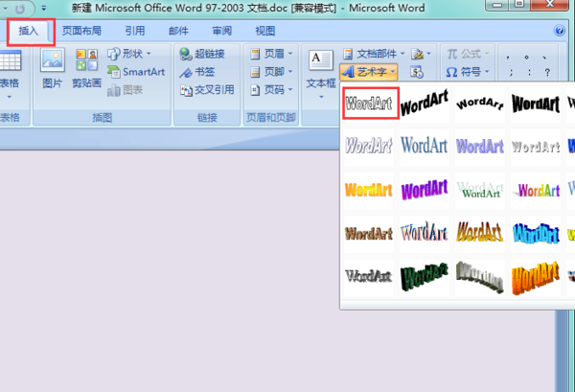The height and width of the screenshot is (392, 575).
Task: Choose the grey shadowed WordArt style
Action: [x=369, y=277]
